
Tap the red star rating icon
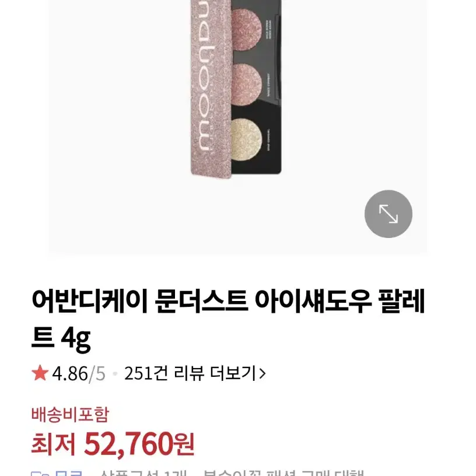pyautogui.click(x=40, y=373)
